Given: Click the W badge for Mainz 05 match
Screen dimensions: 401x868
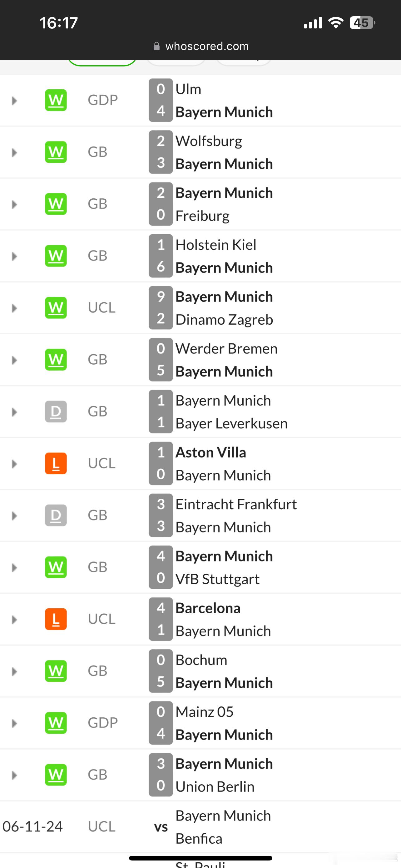Looking at the screenshot, I should (x=56, y=723).
